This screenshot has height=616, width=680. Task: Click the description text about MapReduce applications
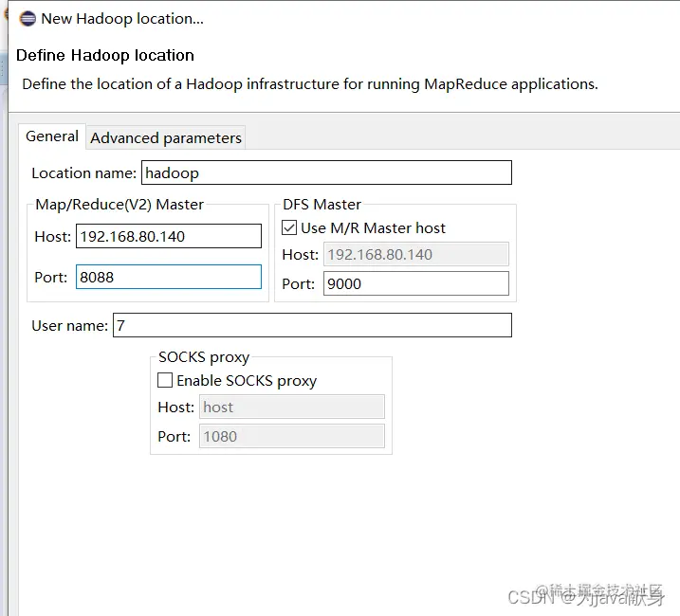[310, 84]
